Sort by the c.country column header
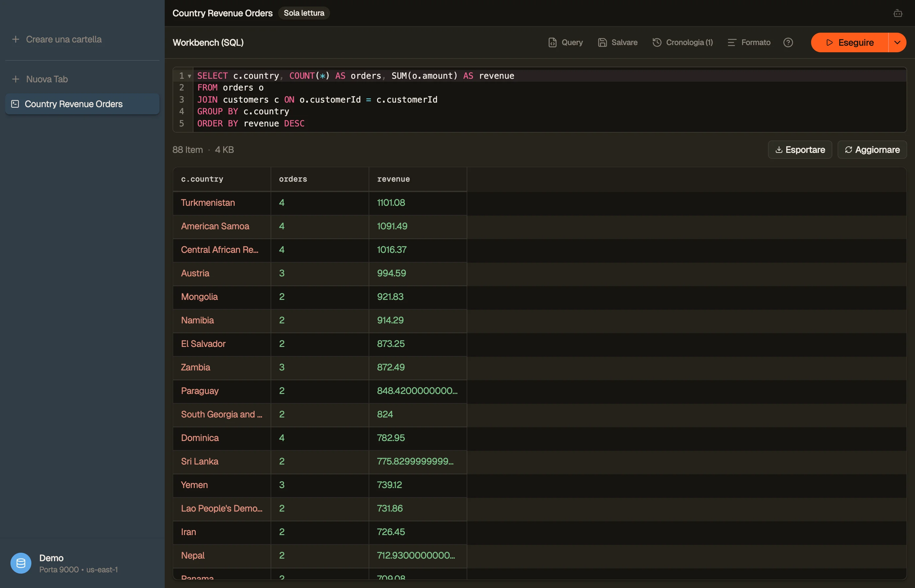915x588 pixels. point(222,179)
